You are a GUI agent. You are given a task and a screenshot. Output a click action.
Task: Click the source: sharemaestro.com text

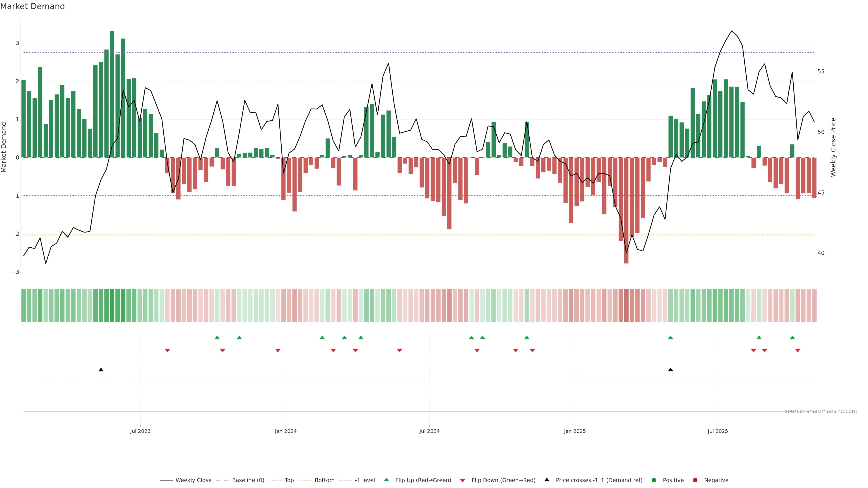(x=821, y=411)
